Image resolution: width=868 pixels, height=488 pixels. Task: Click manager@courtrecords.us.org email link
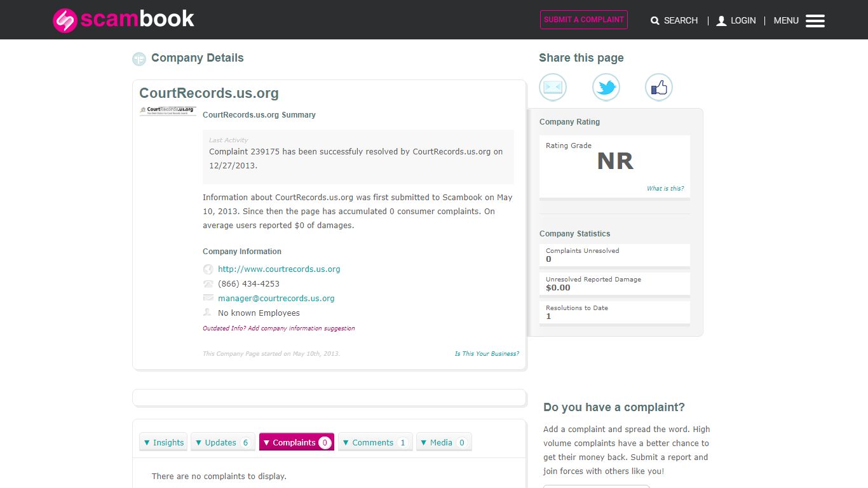point(276,299)
